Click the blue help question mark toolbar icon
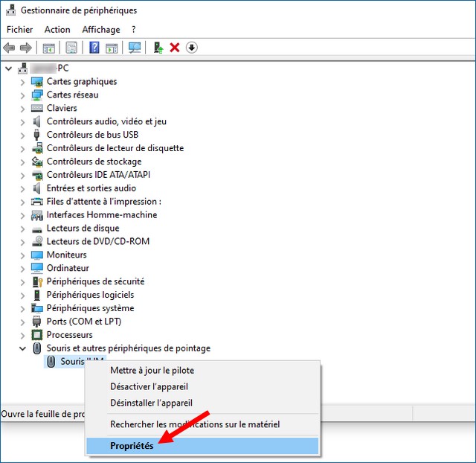The image size is (476, 463). pos(94,48)
